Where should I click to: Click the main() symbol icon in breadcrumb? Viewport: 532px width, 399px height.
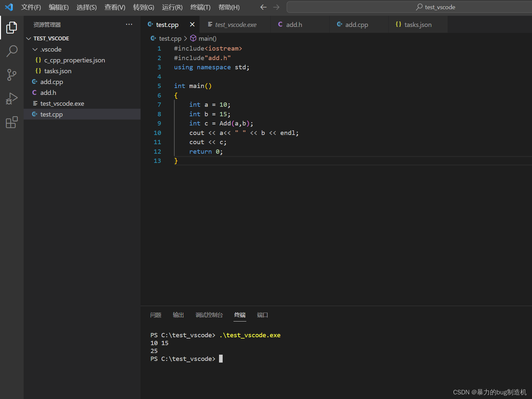(193, 38)
